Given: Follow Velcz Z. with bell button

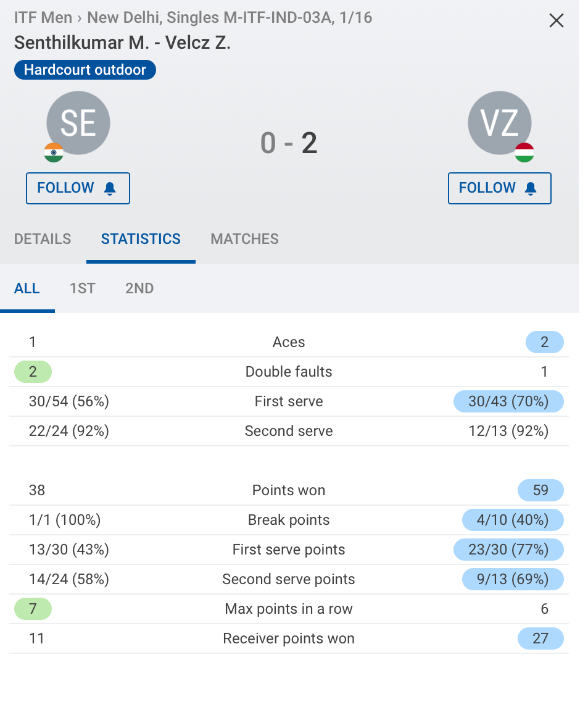Looking at the screenshot, I should click(499, 188).
